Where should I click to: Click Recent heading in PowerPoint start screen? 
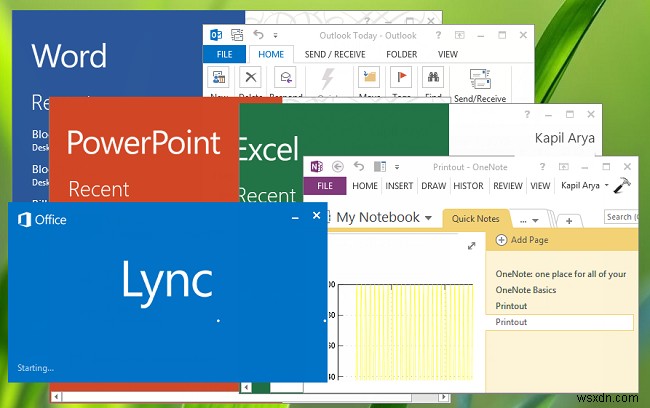99,189
